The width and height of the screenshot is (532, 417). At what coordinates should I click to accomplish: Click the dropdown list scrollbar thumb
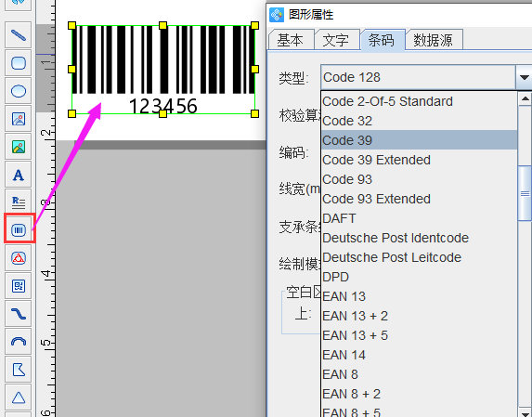[x=525, y=193]
